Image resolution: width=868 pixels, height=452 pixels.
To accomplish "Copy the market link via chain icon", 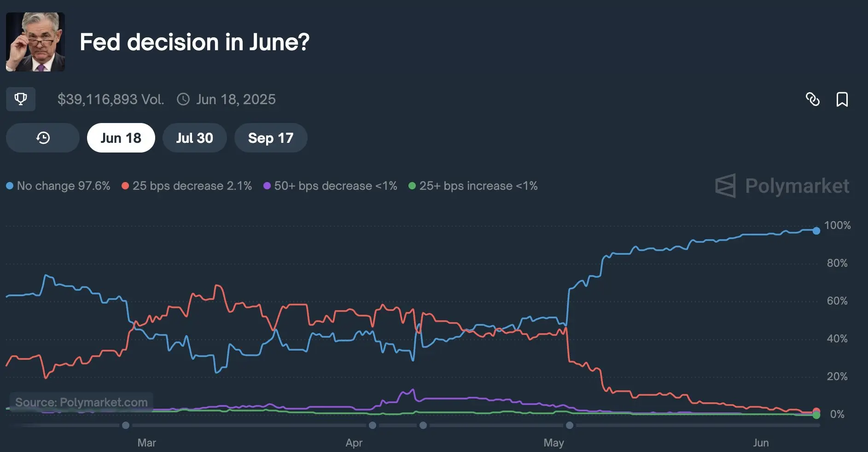I will point(813,99).
